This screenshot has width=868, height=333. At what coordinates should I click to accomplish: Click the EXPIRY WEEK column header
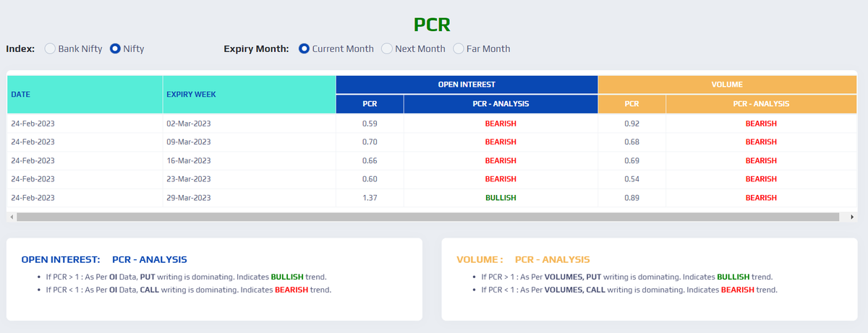point(250,94)
